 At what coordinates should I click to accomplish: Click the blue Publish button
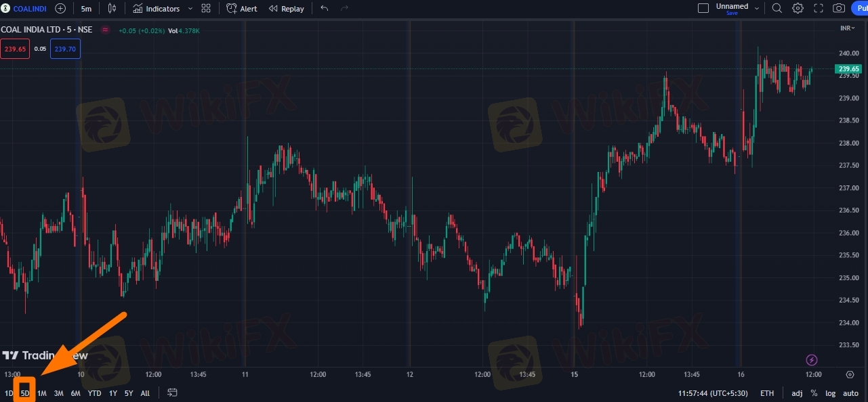tap(859, 8)
